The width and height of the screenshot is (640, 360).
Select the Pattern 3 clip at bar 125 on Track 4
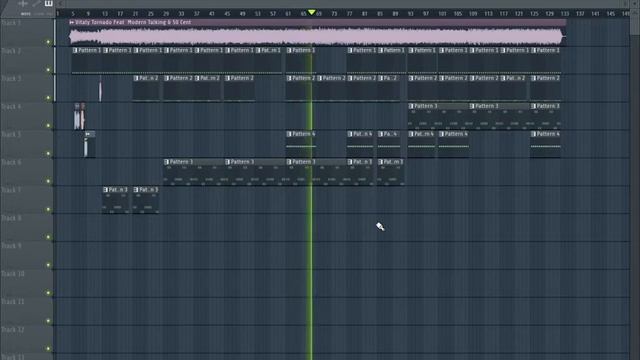545,116
